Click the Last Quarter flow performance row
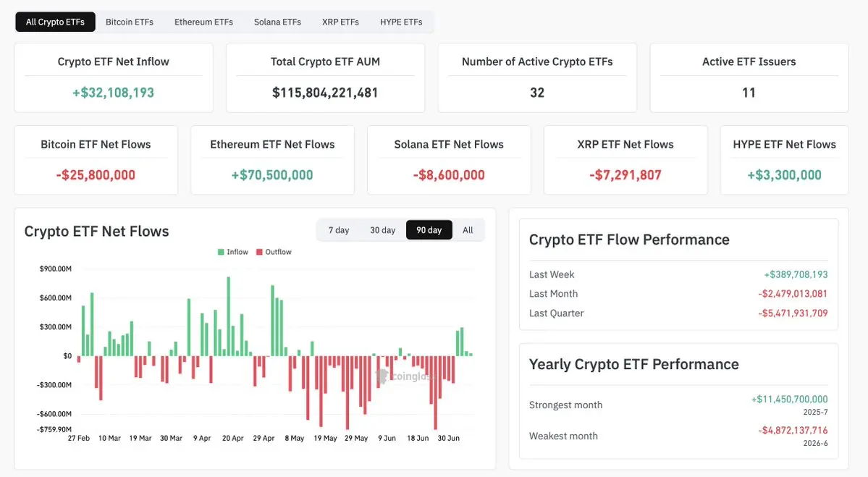 click(678, 313)
